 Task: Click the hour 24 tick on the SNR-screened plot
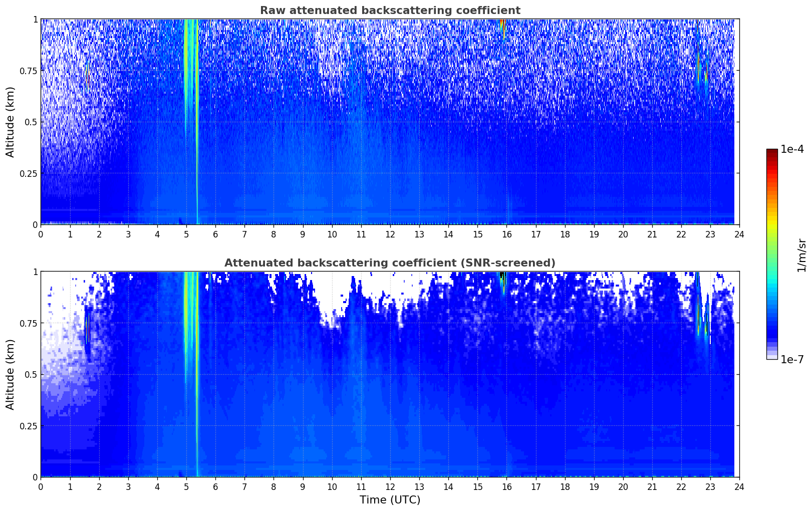tap(739, 486)
